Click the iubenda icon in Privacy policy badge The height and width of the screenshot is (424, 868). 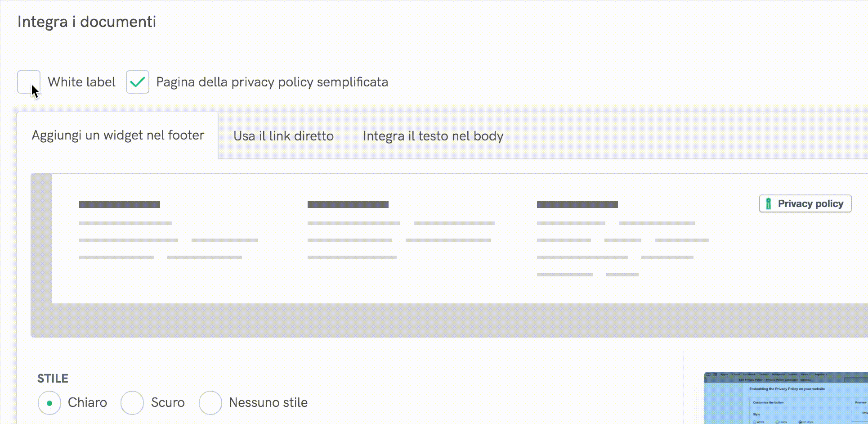point(769,203)
